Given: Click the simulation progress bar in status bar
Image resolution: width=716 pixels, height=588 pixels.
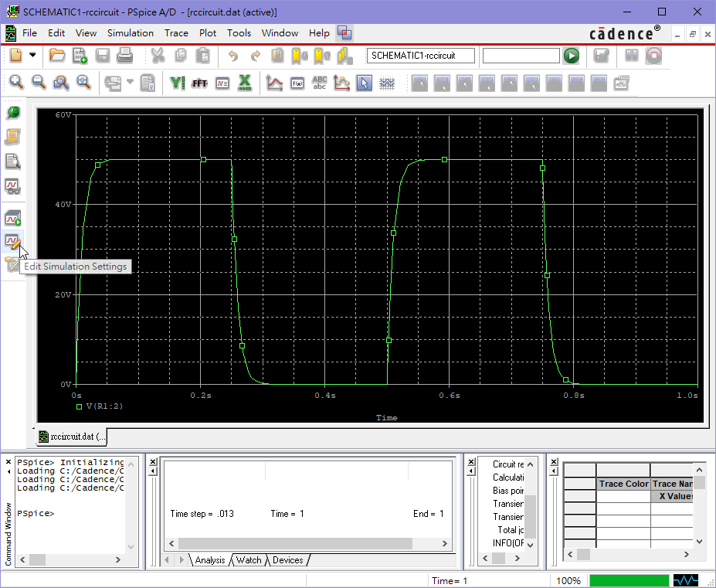Looking at the screenshot, I should [629, 580].
